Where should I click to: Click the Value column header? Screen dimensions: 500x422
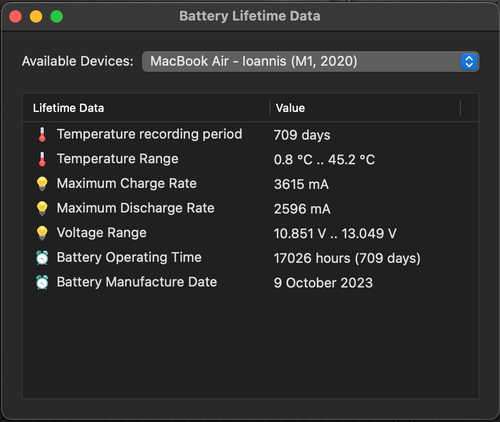coord(365,108)
